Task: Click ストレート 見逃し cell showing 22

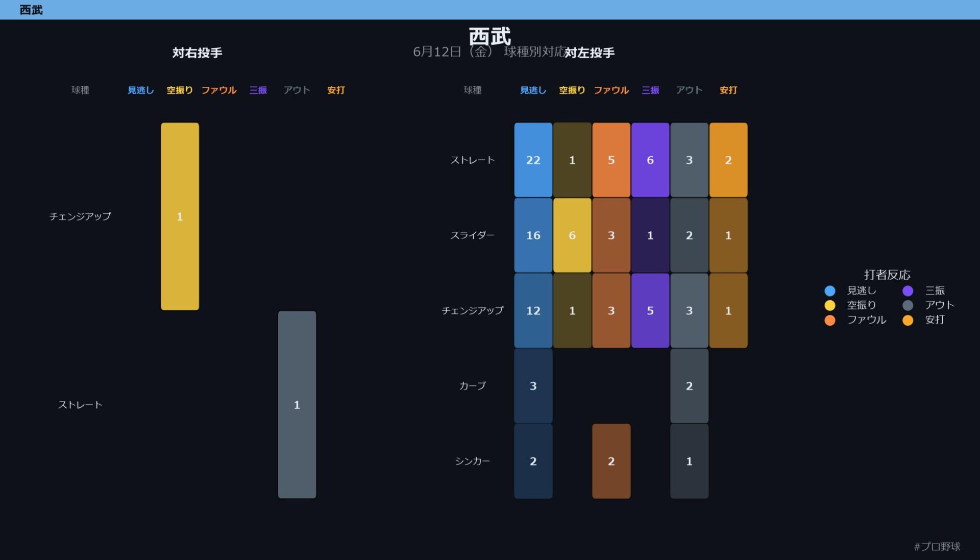Action: [533, 160]
